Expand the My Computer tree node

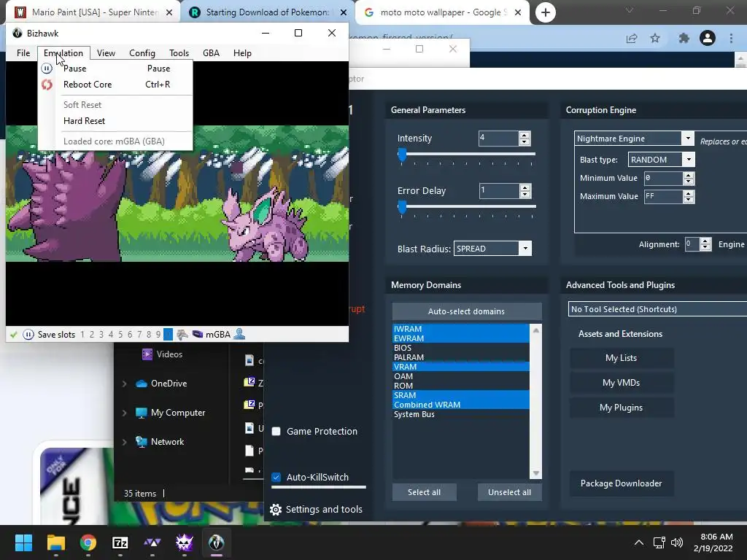(x=124, y=413)
